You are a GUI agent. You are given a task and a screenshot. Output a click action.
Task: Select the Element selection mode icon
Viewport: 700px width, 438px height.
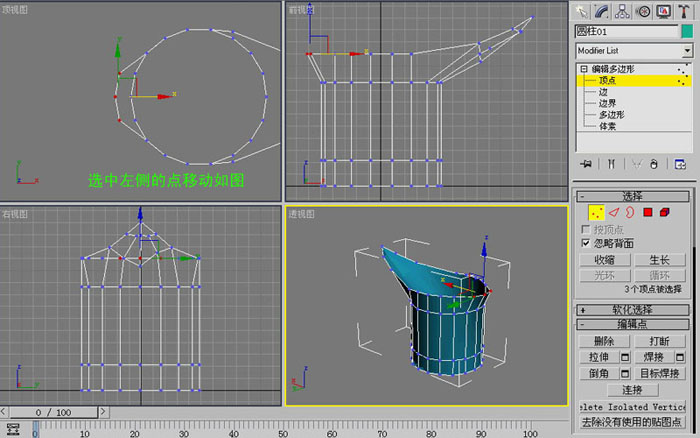(x=664, y=213)
